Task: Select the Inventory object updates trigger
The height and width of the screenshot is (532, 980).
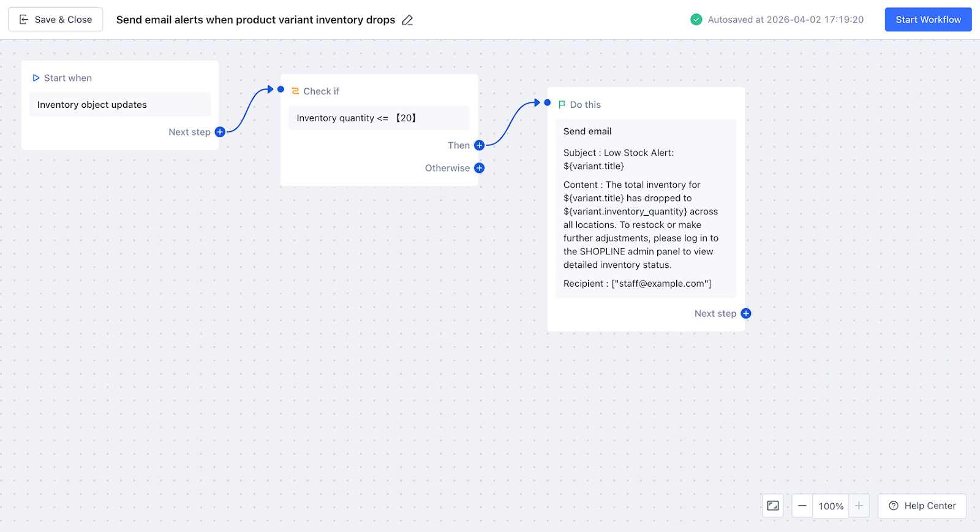Action: (120, 105)
